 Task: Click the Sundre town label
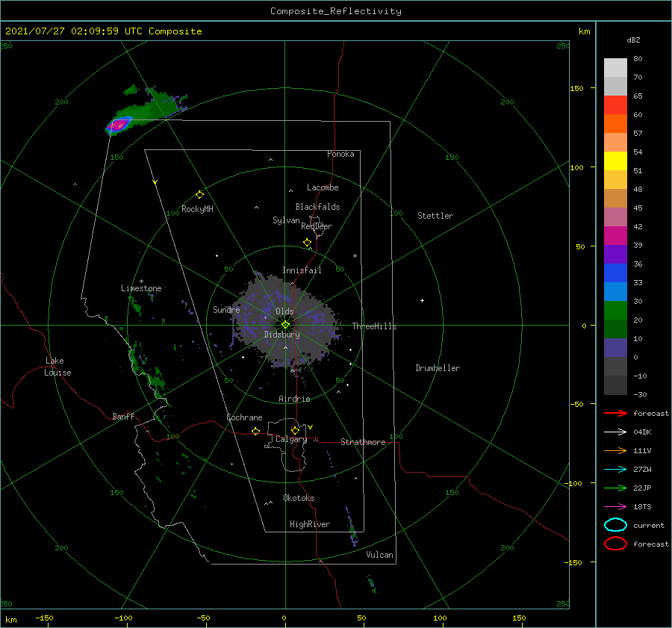click(x=226, y=310)
